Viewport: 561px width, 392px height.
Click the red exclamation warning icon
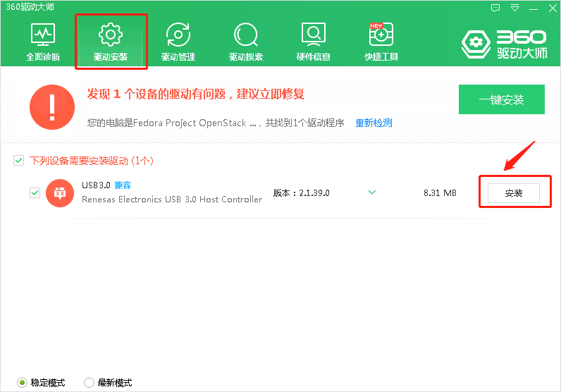click(52, 107)
